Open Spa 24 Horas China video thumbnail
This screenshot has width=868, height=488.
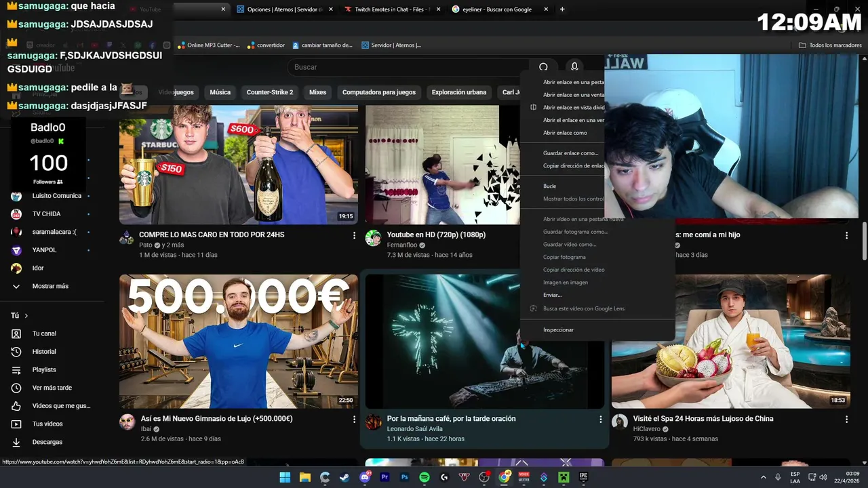tap(730, 341)
